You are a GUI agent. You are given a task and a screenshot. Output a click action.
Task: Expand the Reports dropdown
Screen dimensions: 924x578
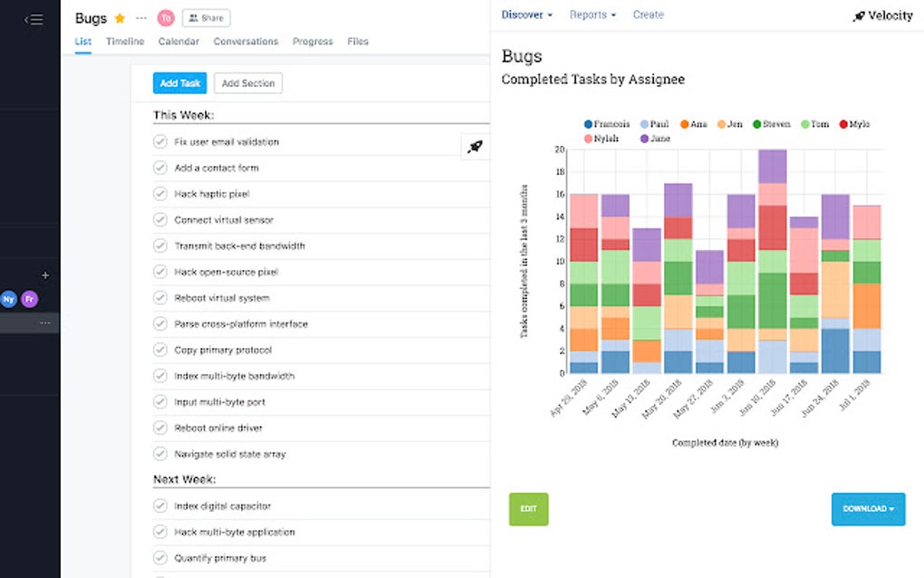click(x=592, y=14)
